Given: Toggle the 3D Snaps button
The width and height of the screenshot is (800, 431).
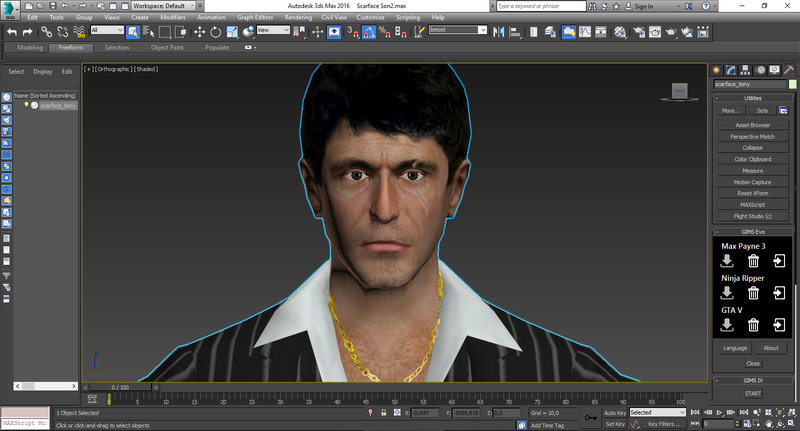Looking at the screenshot, I should [x=353, y=32].
